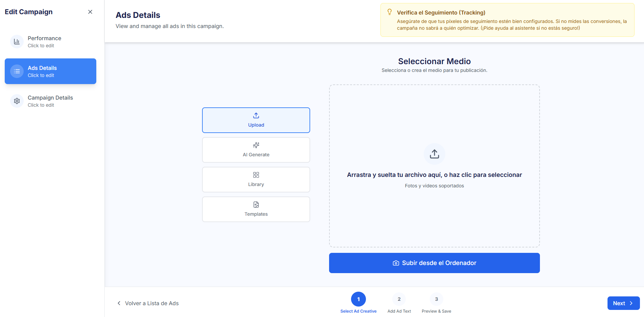Select the Templates option
The width and height of the screenshot is (644, 317).
[x=256, y=209]
